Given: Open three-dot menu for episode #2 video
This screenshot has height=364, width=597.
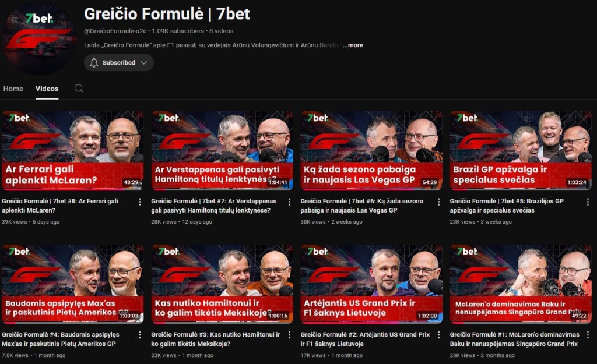Looking at the screenshot, I should (438, 335).
